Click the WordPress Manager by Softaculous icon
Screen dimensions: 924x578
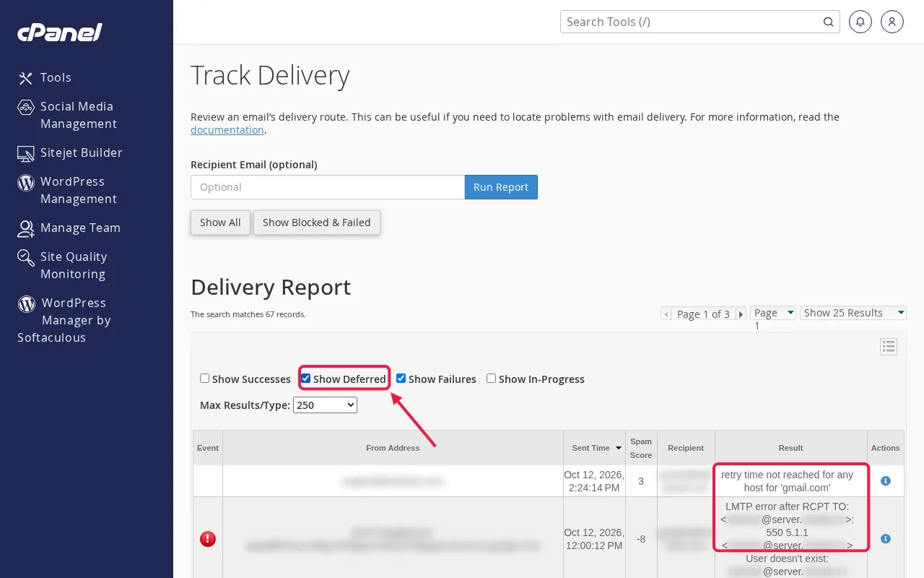[x=26, y=303]
